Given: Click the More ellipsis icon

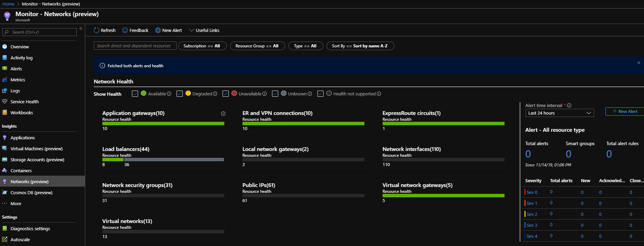Looking at the screenshot, I should [x=5, y=203].
